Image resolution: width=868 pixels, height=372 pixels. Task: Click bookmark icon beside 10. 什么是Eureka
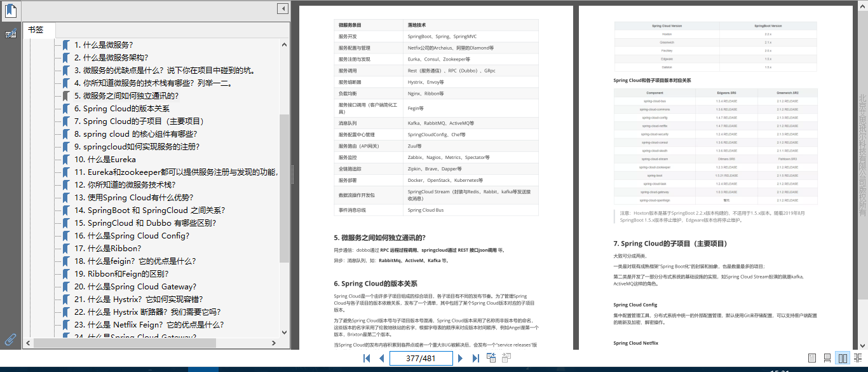click(65, 160)
